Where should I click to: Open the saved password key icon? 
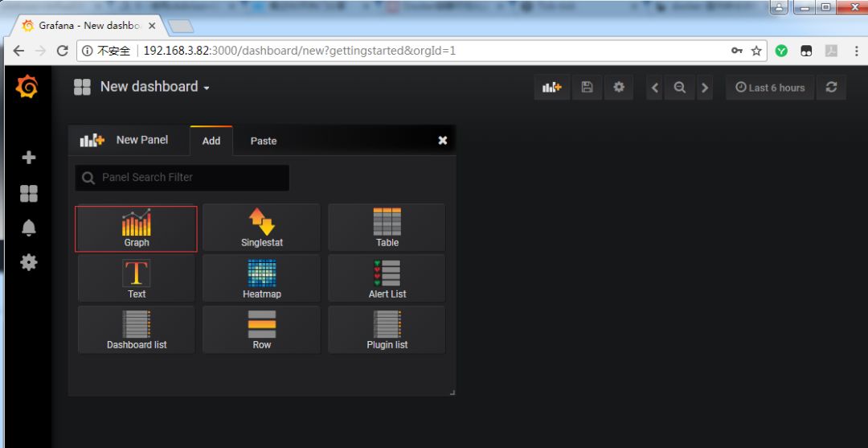coord(737,51)
